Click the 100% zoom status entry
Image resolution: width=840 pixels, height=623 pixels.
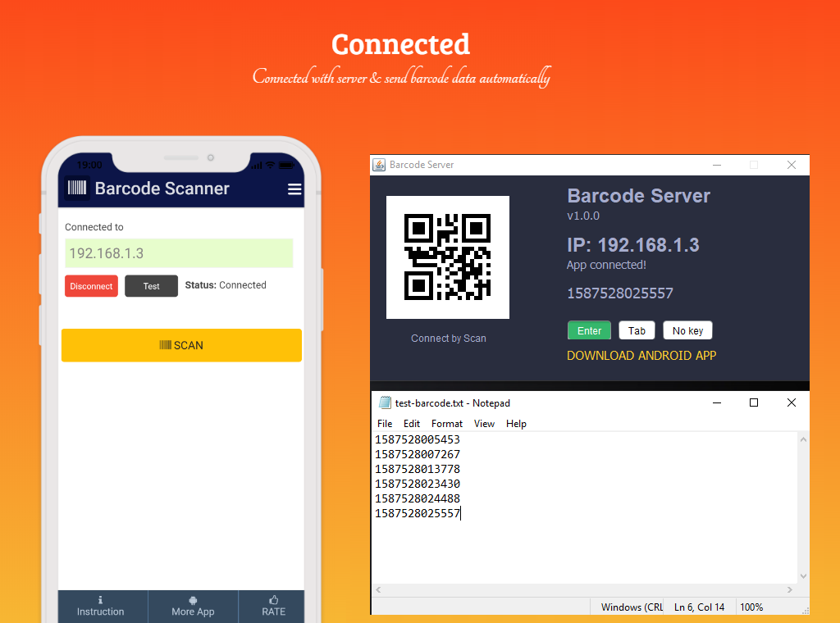[x=751, y=607]
